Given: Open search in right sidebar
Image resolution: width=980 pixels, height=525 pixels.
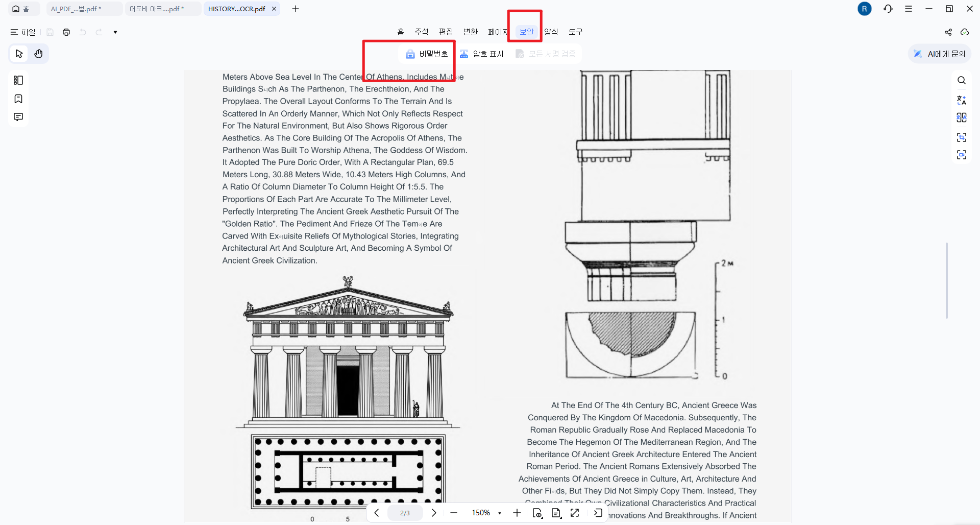Looking at the screenshot, I should pyautogui.click(x=962, y=80).
